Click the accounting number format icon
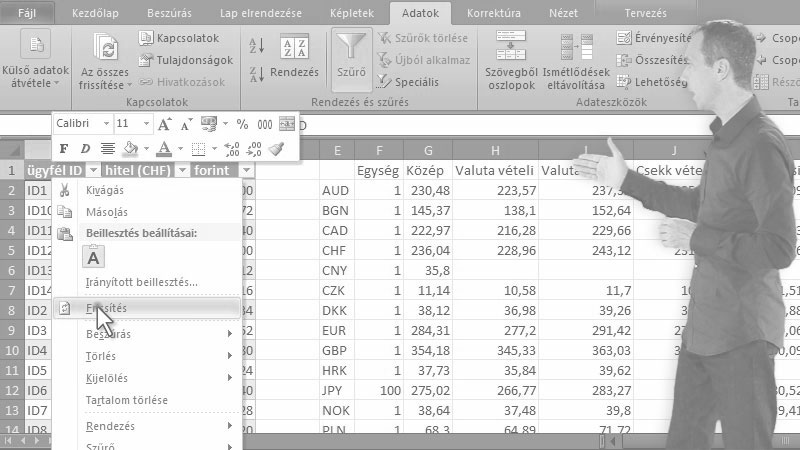The width and height of the screenshot is (800, 450). click(209, 124)
